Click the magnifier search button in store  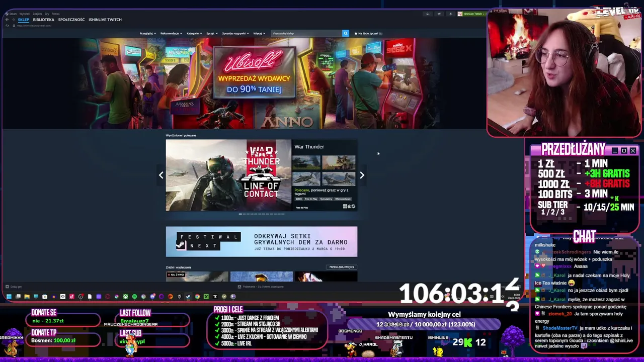[346, 33]
